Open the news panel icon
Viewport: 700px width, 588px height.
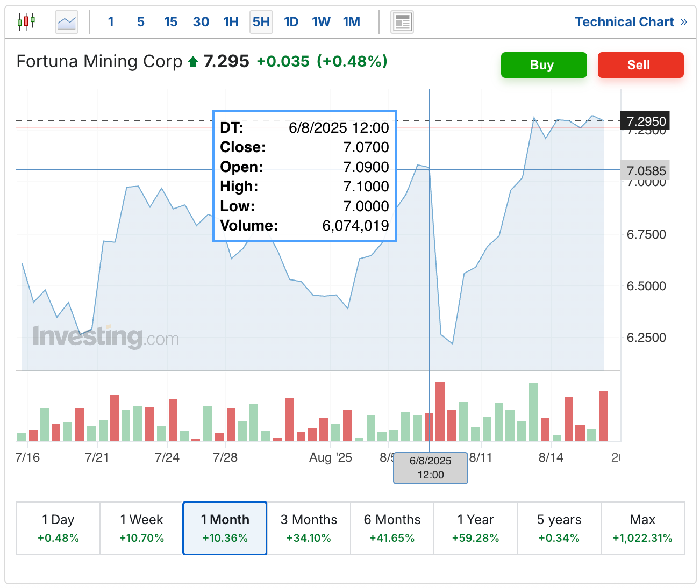402,22
